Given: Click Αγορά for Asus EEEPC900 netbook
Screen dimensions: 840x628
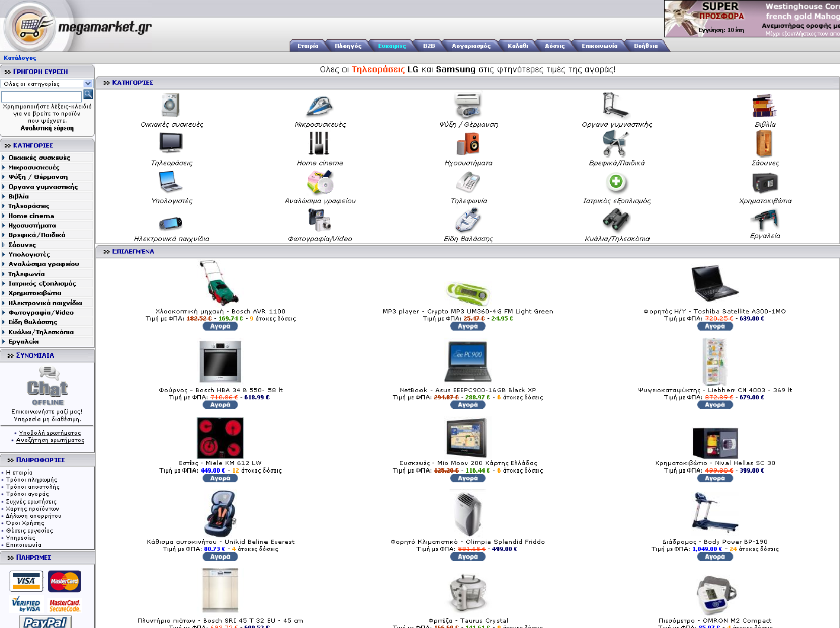Looking at the screenshot, I should click(468, 405).
